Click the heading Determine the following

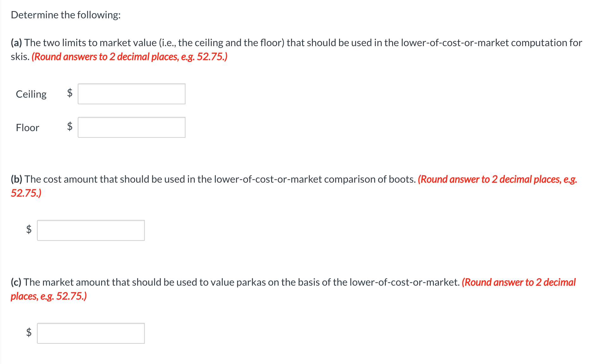coord(65,14)
